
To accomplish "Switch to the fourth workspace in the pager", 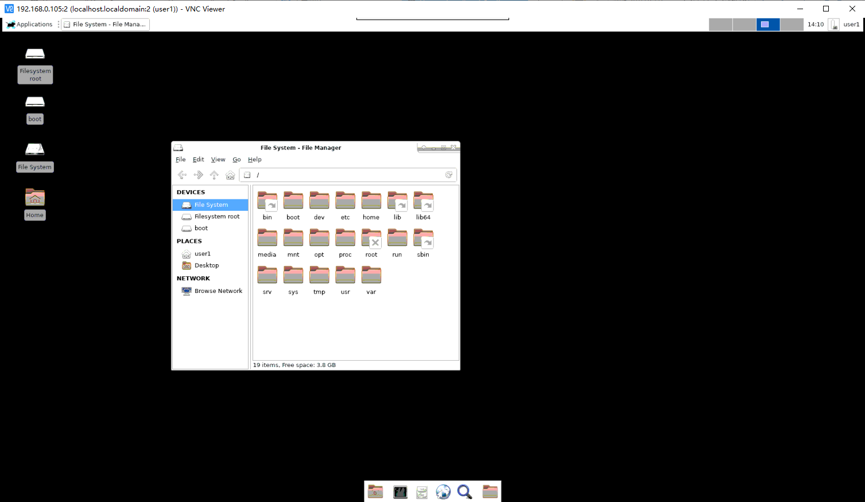I will click(x=792, y=24).
